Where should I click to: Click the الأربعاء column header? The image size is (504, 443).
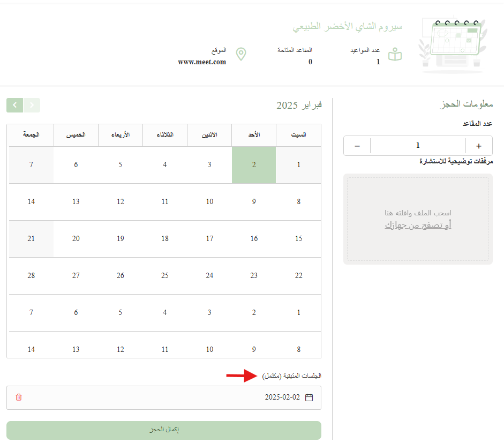tap(120, 135)
